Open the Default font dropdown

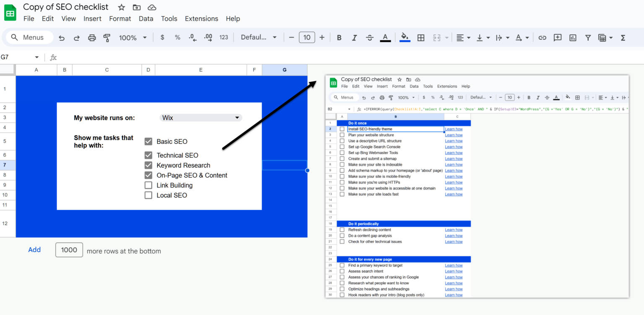point(258,37)
